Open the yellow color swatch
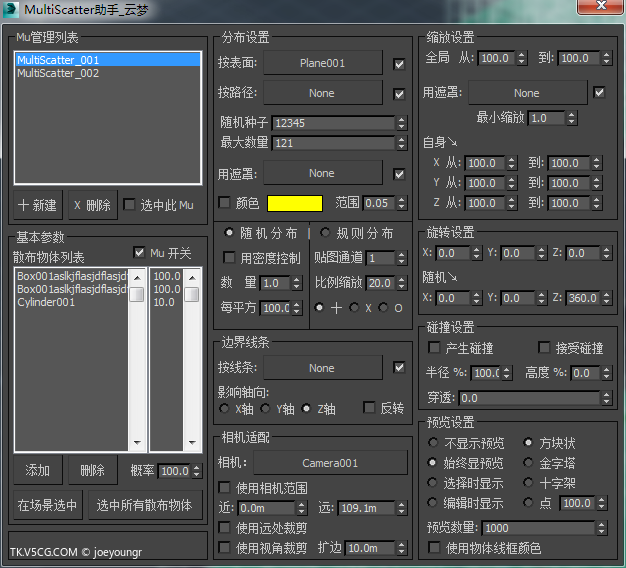Screen dimensions: 626x568 [x=295, y=203]
